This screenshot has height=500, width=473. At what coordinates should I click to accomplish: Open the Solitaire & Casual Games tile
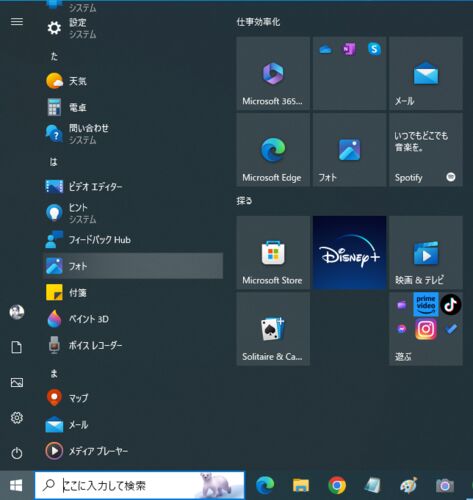[273, 329]
